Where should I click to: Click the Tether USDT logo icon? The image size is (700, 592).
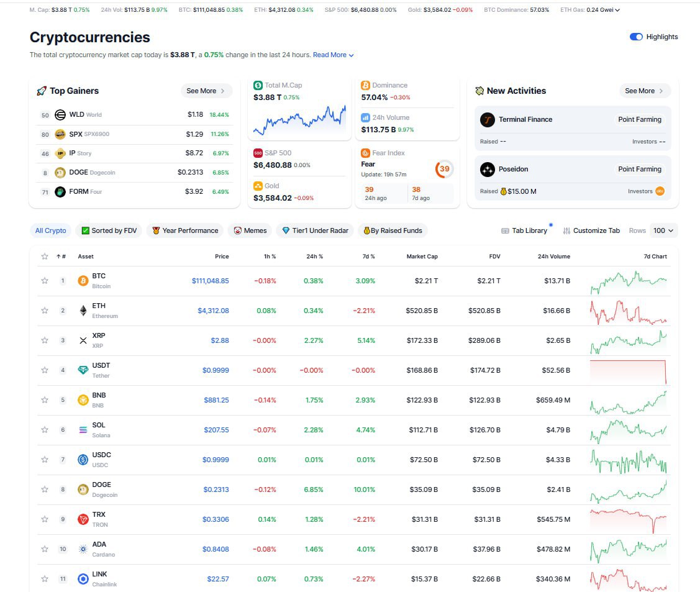tap(83, 370)
